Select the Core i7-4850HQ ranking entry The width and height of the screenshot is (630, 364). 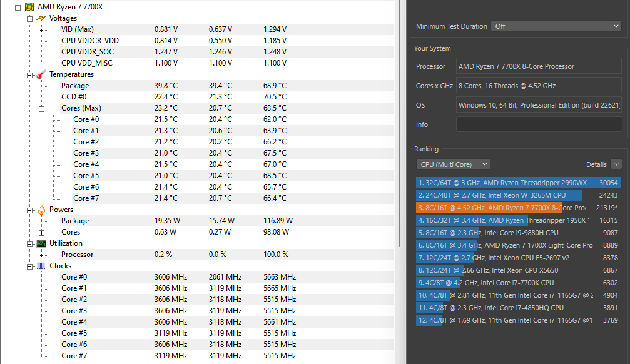(x=519, y=308)
